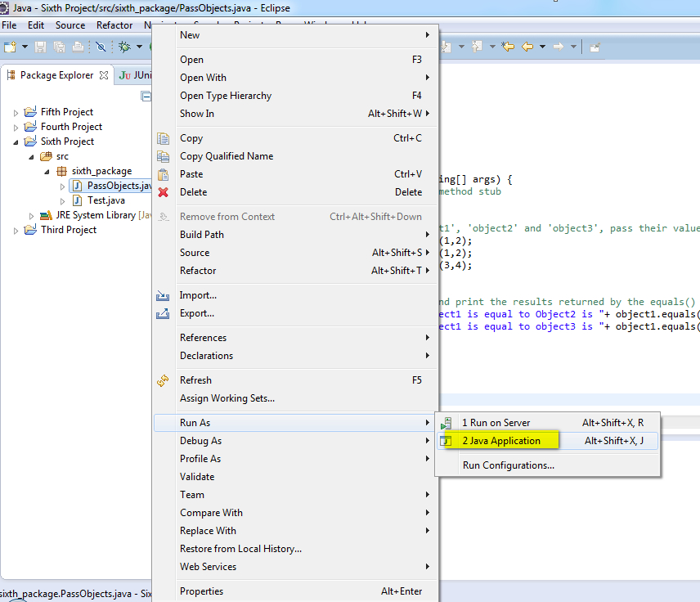Expand the Test.java node
Image resolution: width=700 pixels, height=602 pixels.
62,201
